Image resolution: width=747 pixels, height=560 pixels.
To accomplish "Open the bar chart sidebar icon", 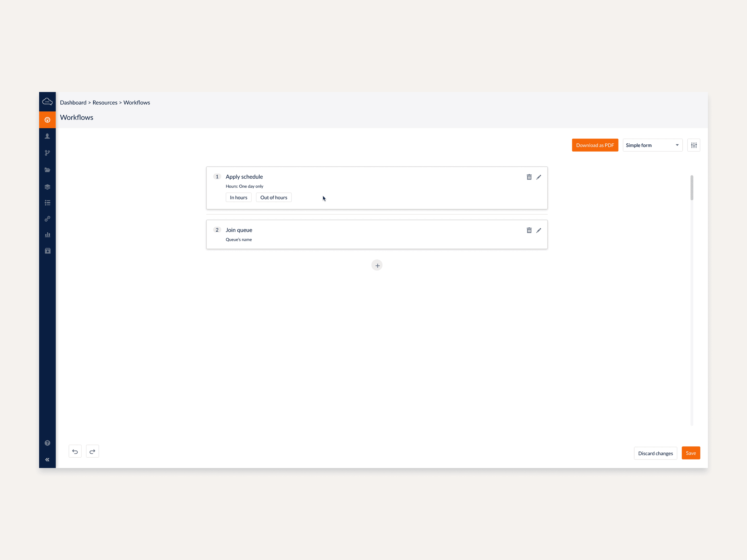I will (47, 235).
